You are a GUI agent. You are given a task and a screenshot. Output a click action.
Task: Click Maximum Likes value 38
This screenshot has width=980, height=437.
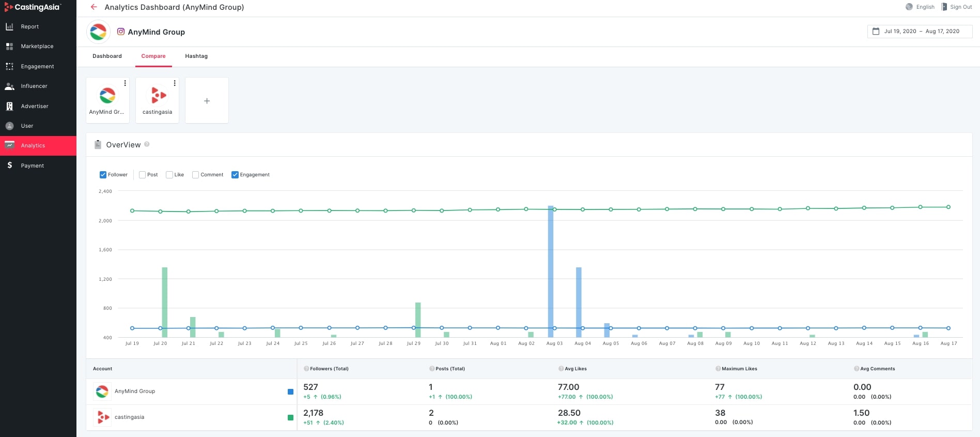click(720, 413)
